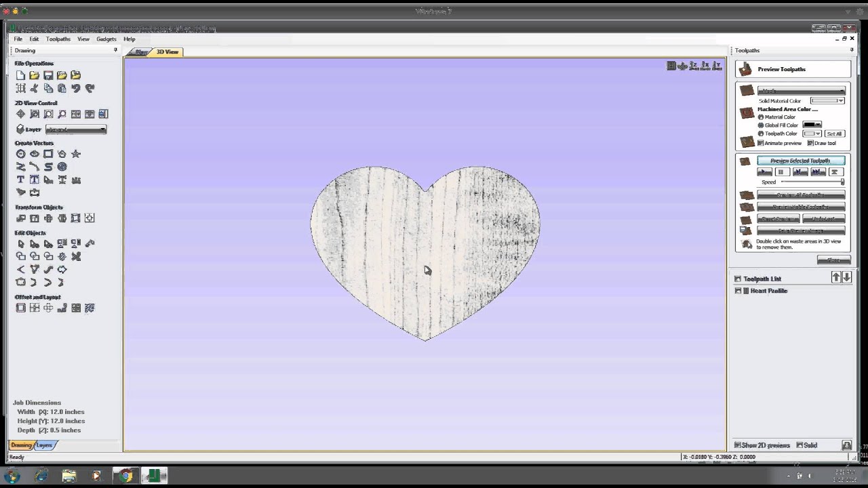
Task: Click the play preview button
Action: point(764,172)
